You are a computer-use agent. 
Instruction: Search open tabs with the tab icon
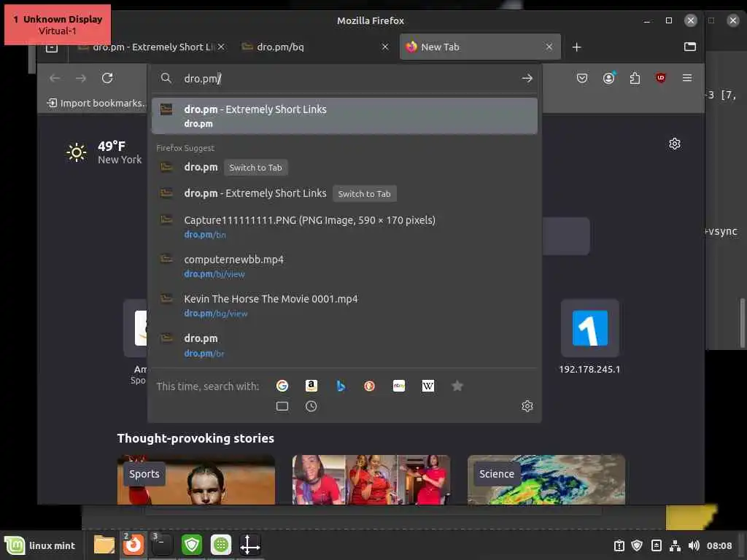tap(282, 406)
